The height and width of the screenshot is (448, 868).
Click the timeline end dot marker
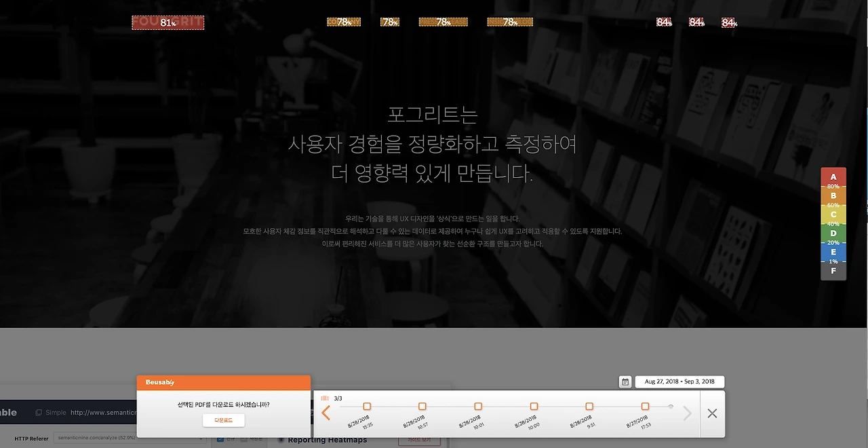click(x=671, y=407)
